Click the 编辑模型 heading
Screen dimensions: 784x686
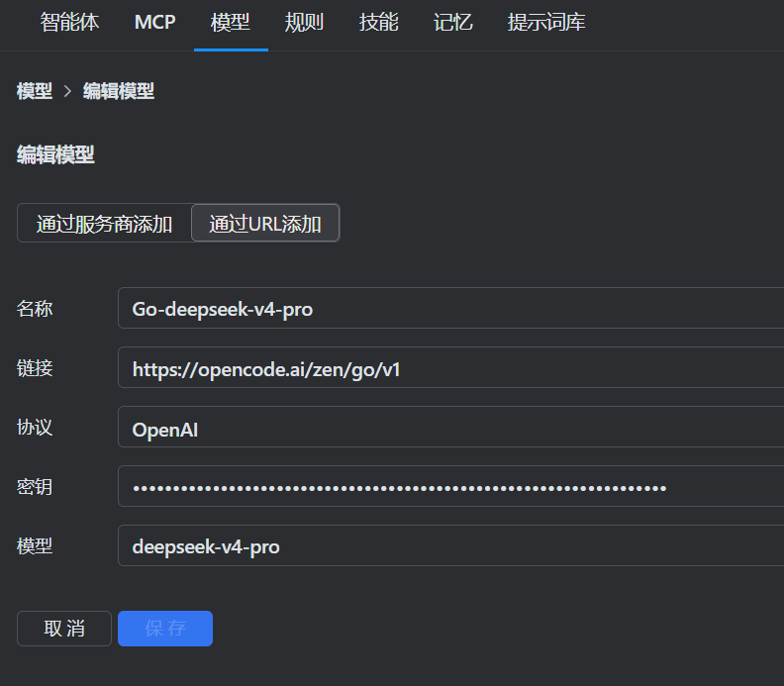tap(55, 154)
